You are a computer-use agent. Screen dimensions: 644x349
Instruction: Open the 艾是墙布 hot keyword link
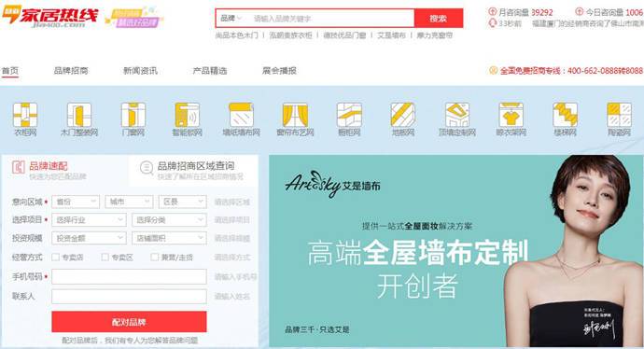(391, 35)
